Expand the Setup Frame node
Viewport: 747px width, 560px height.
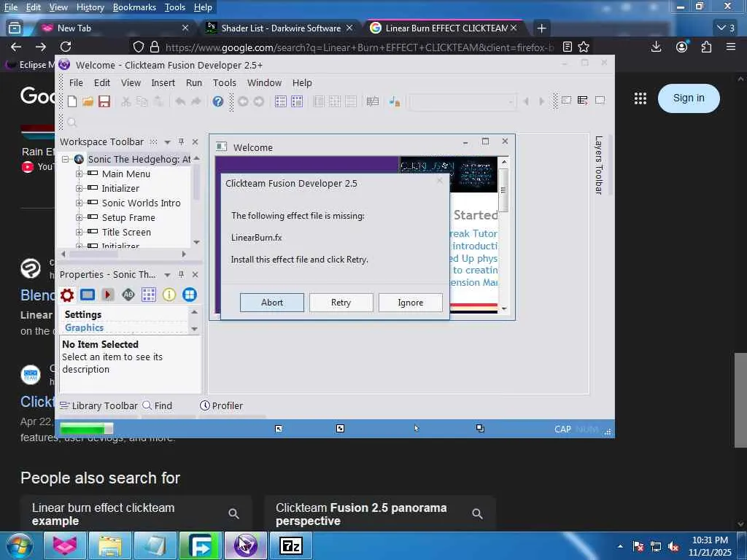pyautogui.click(x=79, y=217)
